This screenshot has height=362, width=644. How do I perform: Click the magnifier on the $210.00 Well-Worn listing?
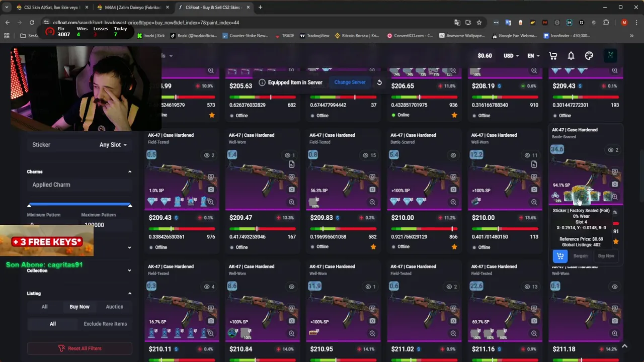click(x=534, y=202)
